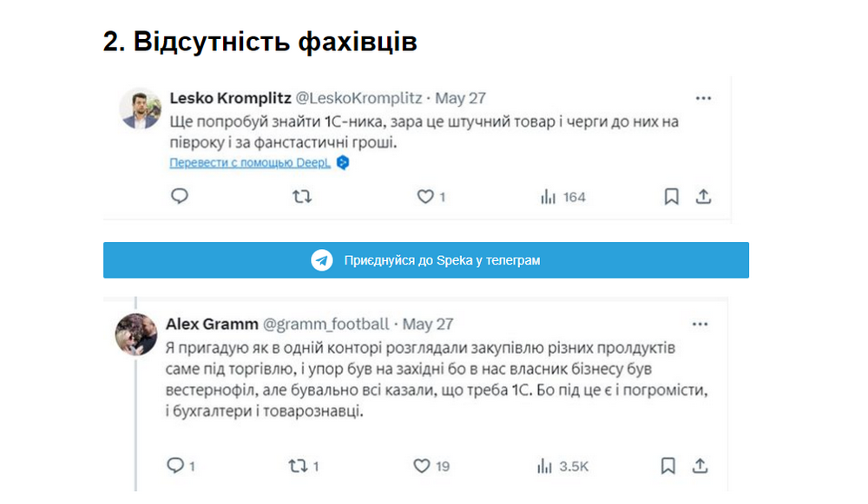Screen dimensions: 868x504
Task: Toggle like on Alex Gramm's tweet
Action: (x=422, y=466)
